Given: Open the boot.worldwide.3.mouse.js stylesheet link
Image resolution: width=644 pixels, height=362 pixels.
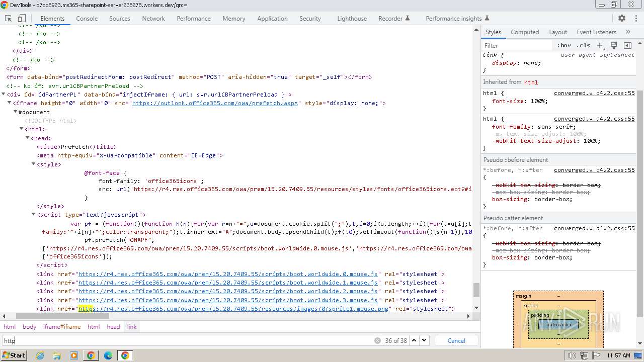Looking at the screenshot, I should (228, 300).
